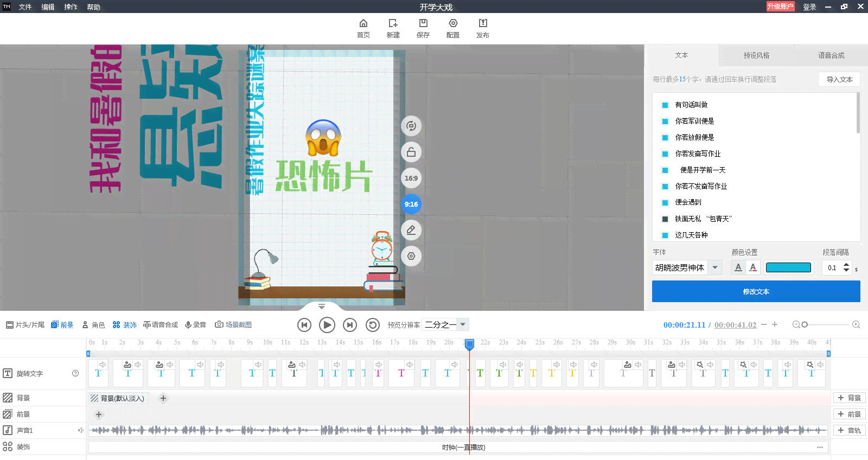This screenshot has height=460, width=868.
Task: Click the 修改文本 button
Action: pyautogui.click(x=756, y=291)
